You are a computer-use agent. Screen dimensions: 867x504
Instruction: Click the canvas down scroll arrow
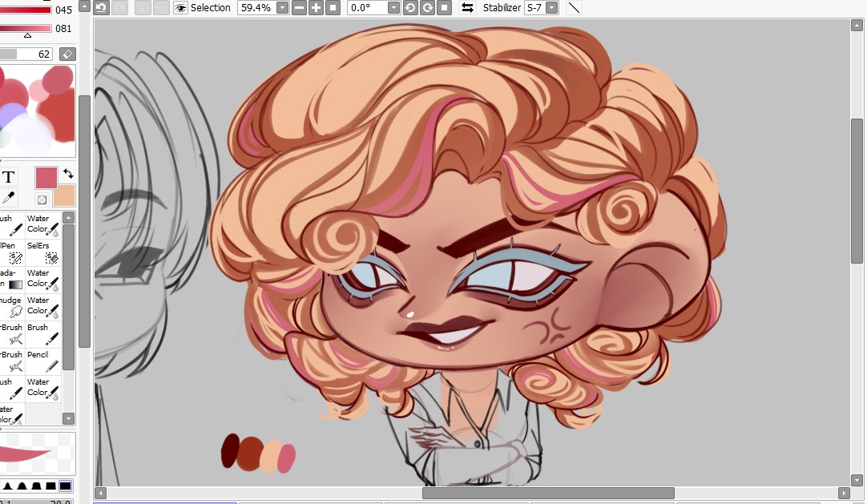[x=857, y=480]
